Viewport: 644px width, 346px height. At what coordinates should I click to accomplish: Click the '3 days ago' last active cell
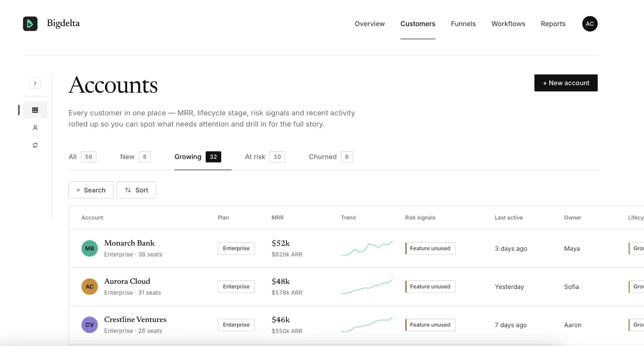[511, 248]
